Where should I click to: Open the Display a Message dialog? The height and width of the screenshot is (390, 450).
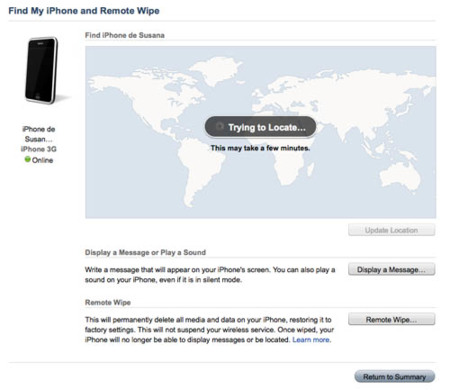coord(391,269)
